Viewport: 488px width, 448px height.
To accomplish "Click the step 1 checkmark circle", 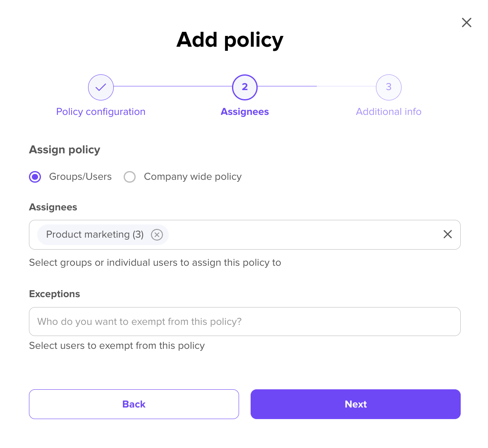I will [101, 87].
